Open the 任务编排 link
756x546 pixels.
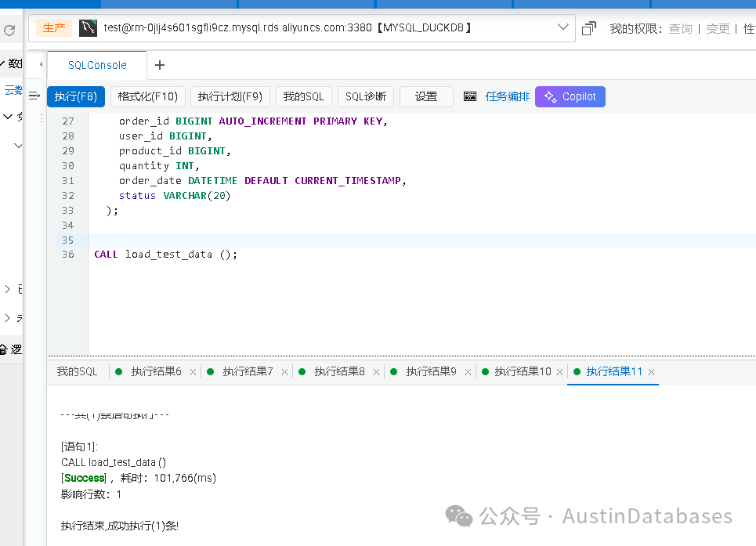507,96
